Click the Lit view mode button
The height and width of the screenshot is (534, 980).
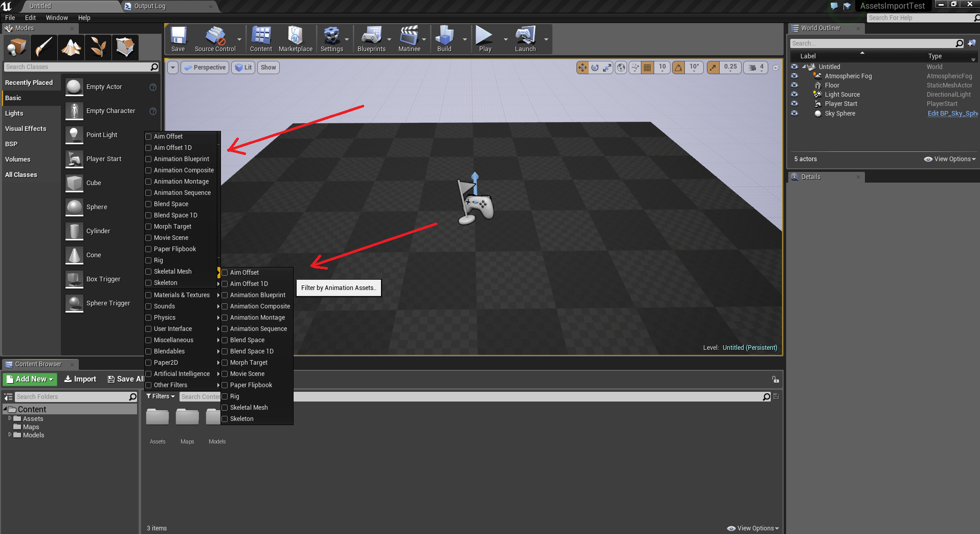click(244, 68)
